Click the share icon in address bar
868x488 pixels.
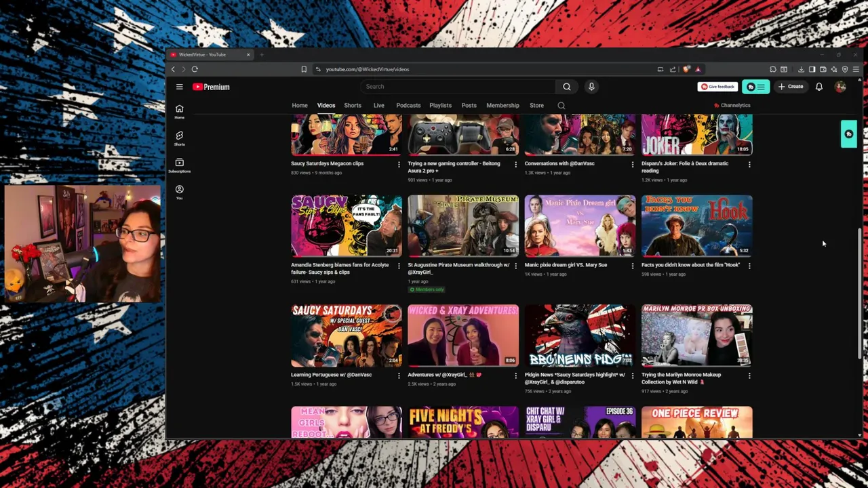(x=673, y=69)
